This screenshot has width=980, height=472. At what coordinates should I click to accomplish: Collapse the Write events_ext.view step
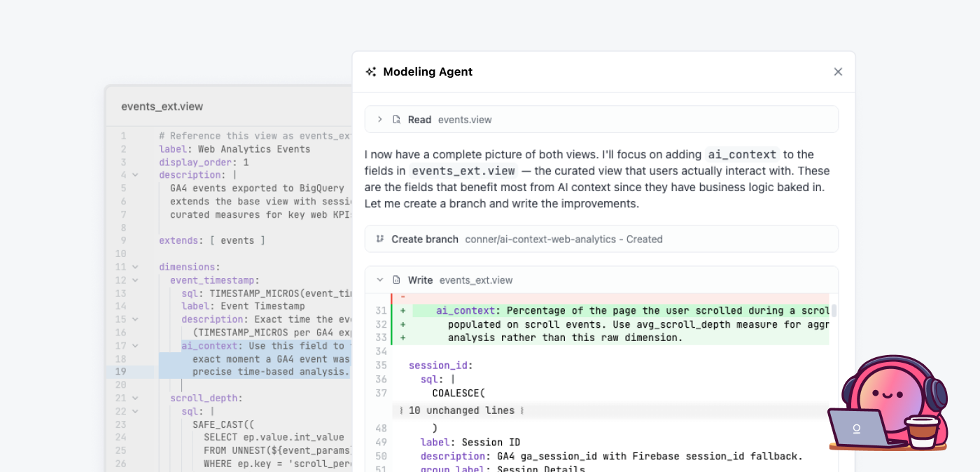[x=380, y=280]
